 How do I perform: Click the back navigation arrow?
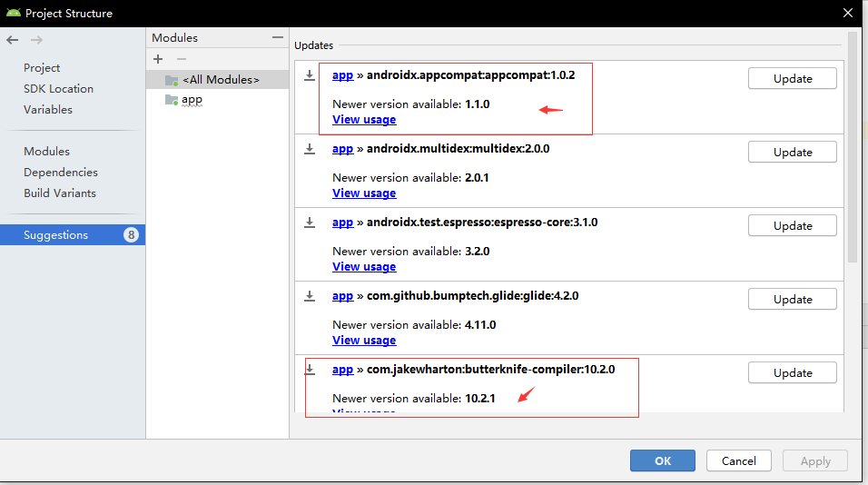tap(12, 40)
